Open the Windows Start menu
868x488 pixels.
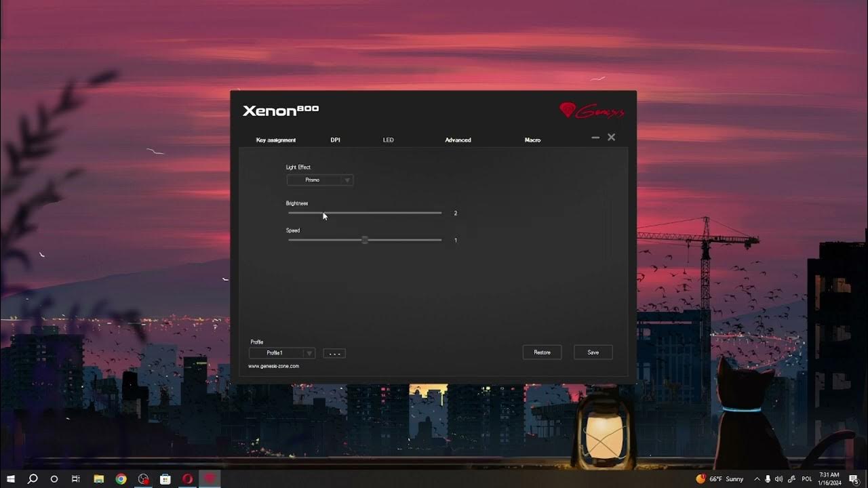click(x=11, y=479)
